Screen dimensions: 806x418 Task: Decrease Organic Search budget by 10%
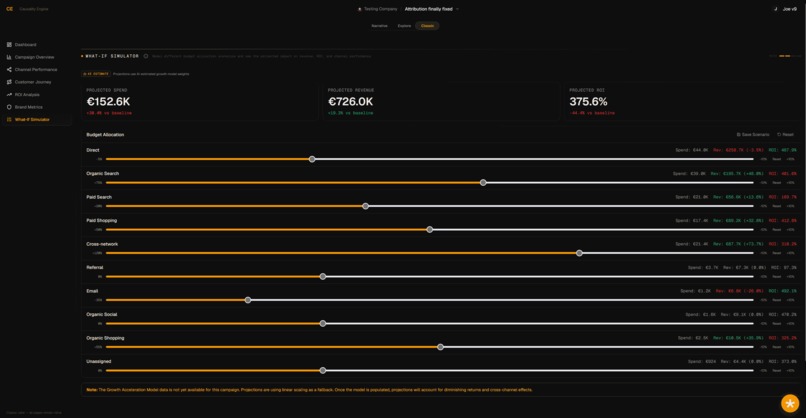click(764, 183)
